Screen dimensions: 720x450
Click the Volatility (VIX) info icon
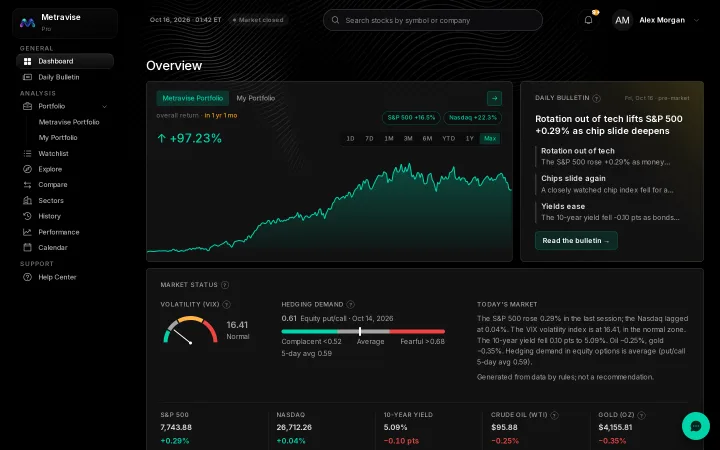point(226,304)
